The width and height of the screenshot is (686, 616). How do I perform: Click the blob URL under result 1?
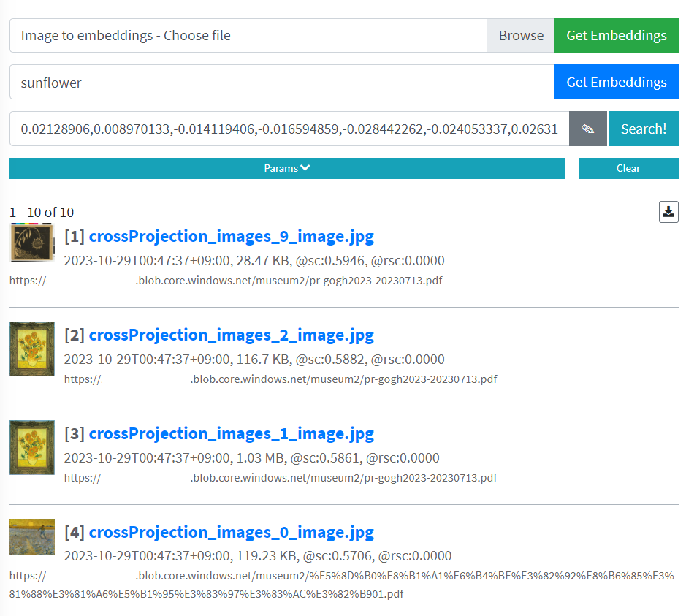point(226,281)
